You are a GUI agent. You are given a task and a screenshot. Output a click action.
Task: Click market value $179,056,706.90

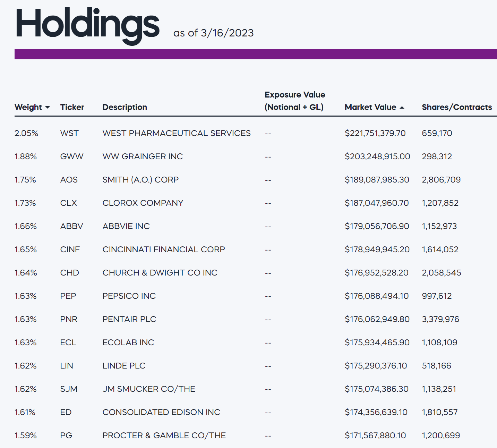(x=377, y=226)
